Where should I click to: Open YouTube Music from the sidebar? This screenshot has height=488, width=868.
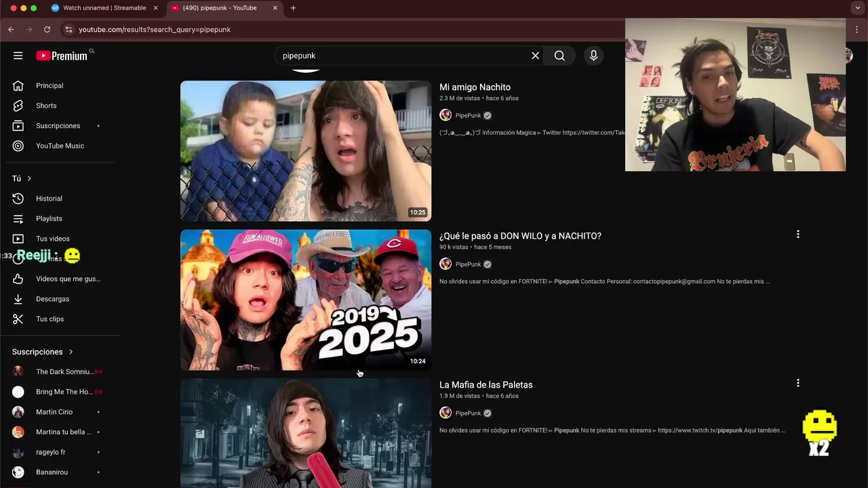coord(60,146)
